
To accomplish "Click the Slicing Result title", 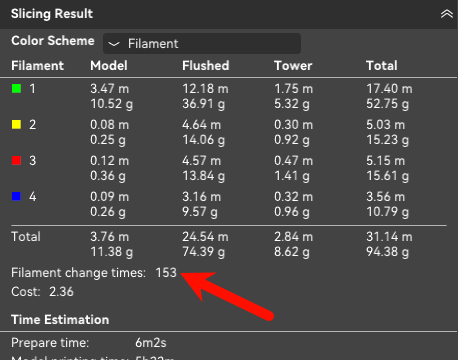I will click(52, 14).
